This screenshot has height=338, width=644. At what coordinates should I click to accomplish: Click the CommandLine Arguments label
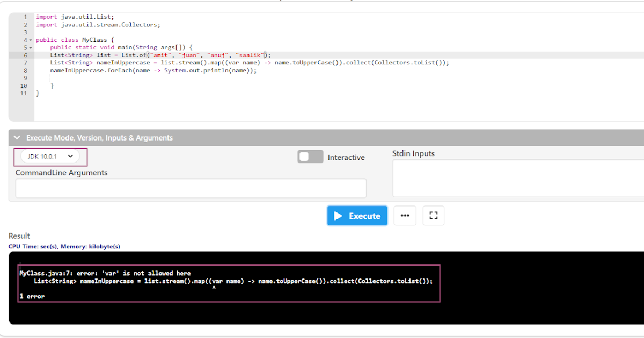(x=62, y=173)
